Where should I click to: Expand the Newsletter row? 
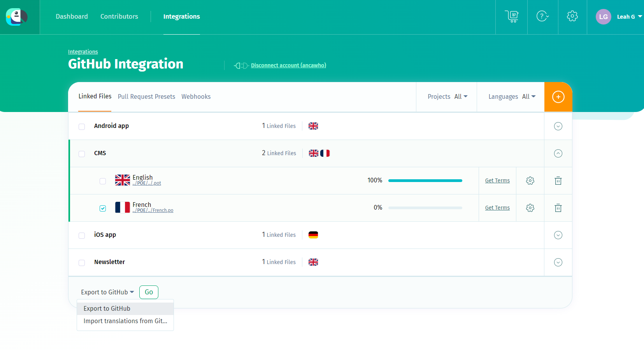[x=558, y=262]
